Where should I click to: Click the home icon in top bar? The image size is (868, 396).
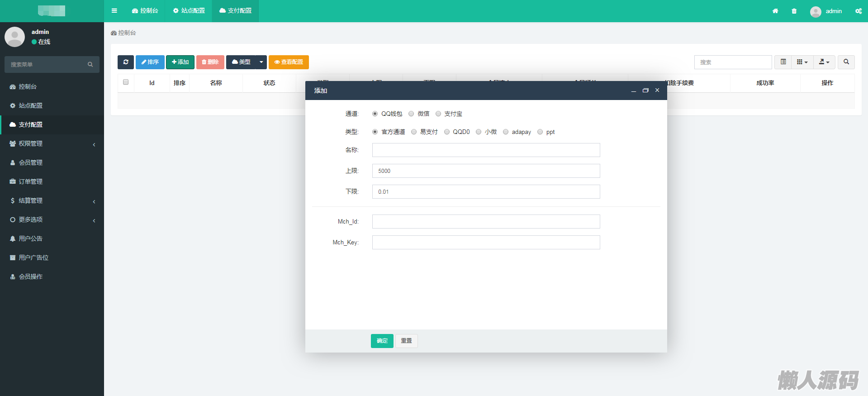coord(775,11)
